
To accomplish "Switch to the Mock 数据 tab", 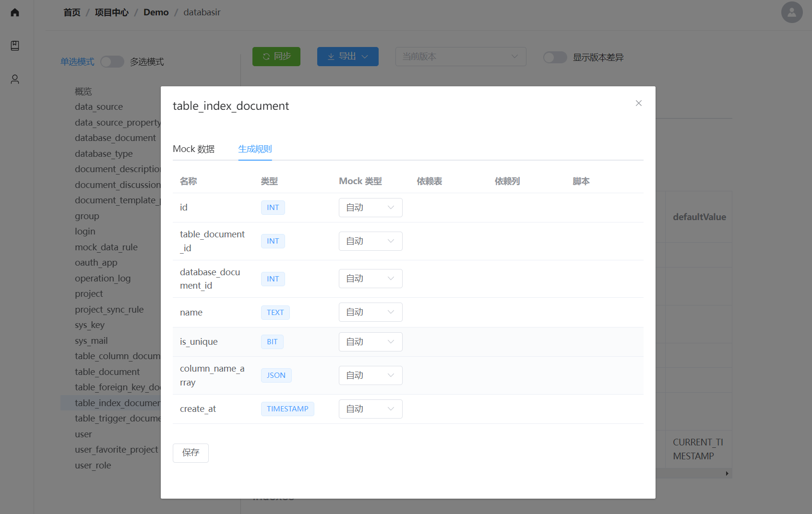I will 193,149.
